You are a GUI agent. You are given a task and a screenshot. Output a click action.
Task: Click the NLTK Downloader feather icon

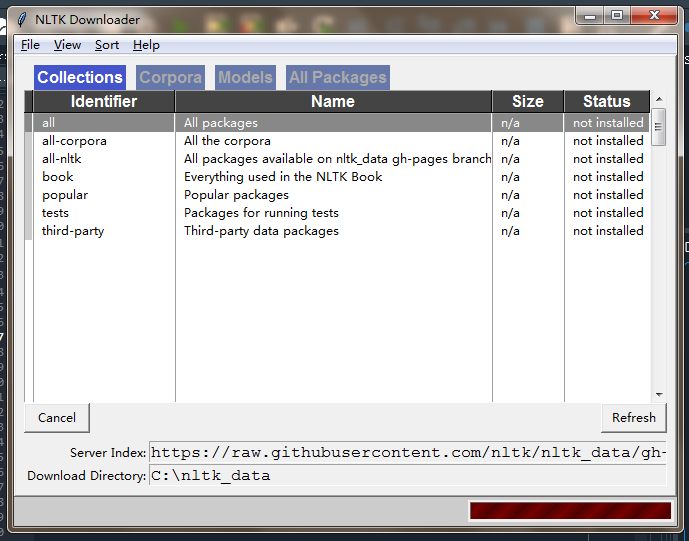point(22,20)
